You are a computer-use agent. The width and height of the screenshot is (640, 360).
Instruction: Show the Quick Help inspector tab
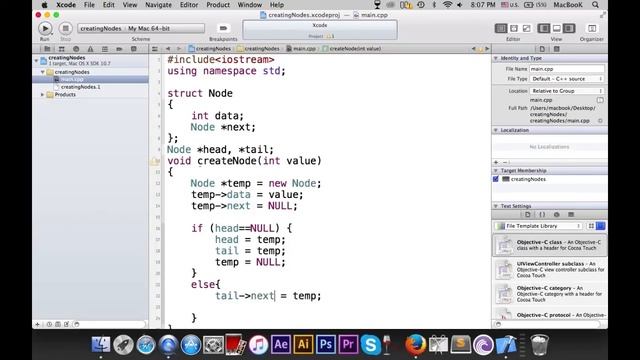(x=556, y=49)
